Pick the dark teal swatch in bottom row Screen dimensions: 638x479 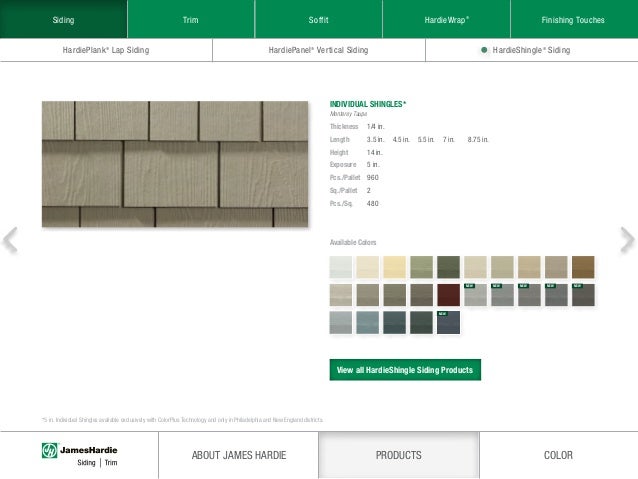coord(395,322)
